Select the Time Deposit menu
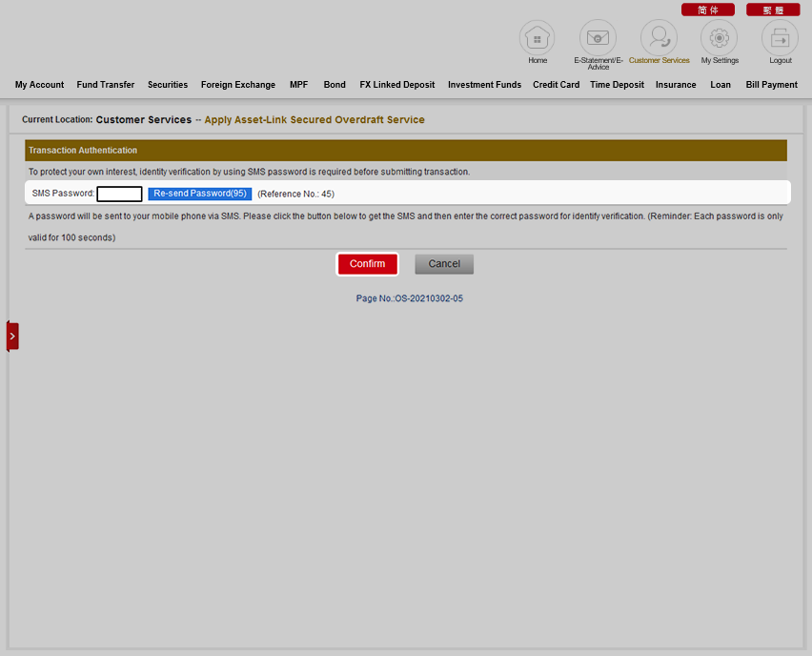812x656 pixels. [617, 85]
